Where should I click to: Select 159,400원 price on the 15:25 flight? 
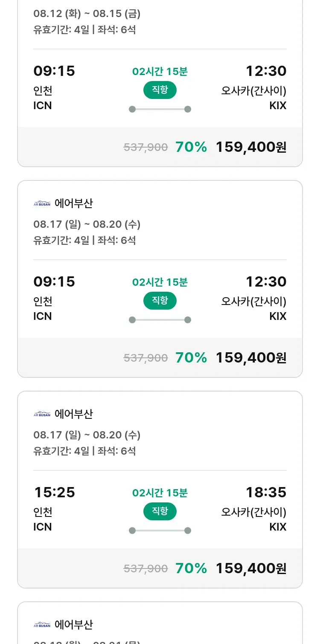(251, 569)
